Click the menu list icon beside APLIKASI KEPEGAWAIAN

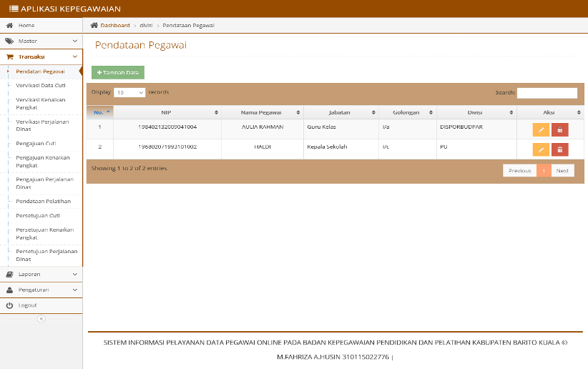pyautogui.click(x=14, y=9)
